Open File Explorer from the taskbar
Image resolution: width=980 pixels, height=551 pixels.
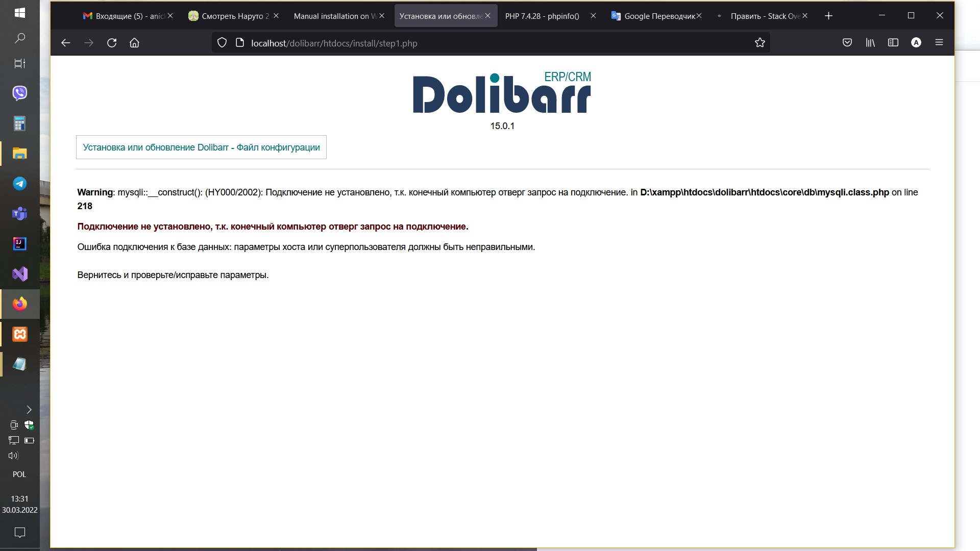coord(20,154)
